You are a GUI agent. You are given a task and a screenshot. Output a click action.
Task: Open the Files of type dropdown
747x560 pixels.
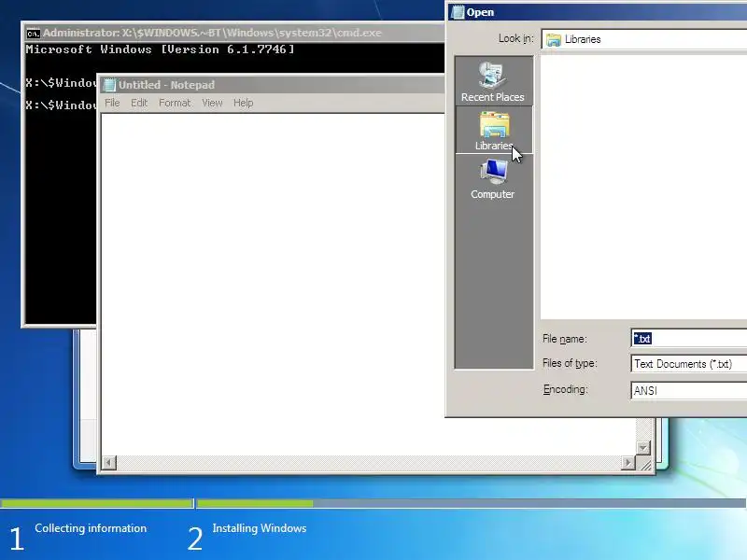(688, 364)
